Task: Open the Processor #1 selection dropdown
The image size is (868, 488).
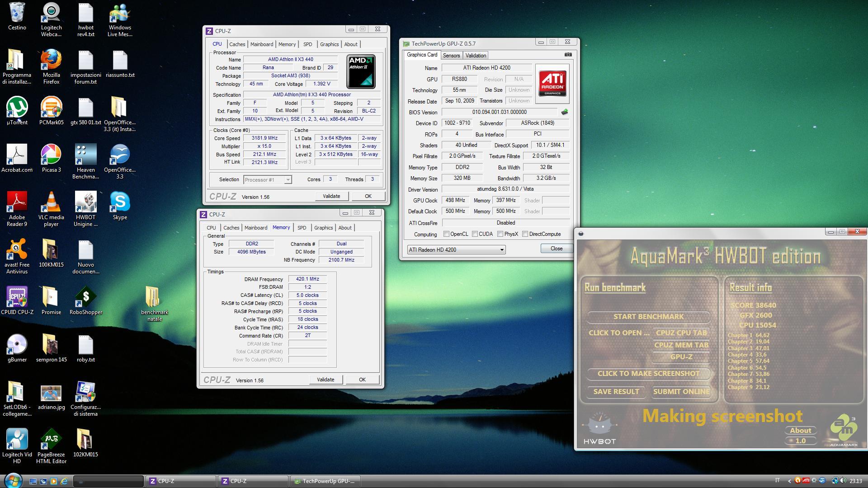Action: point(268,180)
